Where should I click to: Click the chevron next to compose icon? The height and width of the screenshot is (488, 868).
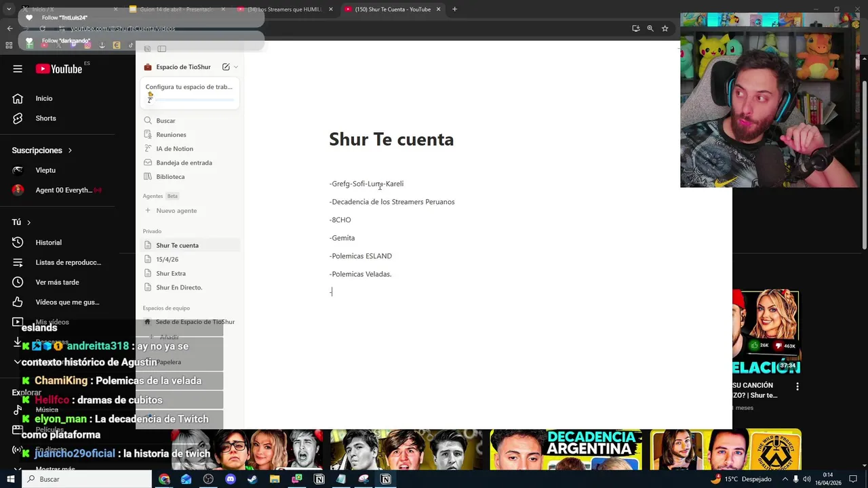coord(236,67)
